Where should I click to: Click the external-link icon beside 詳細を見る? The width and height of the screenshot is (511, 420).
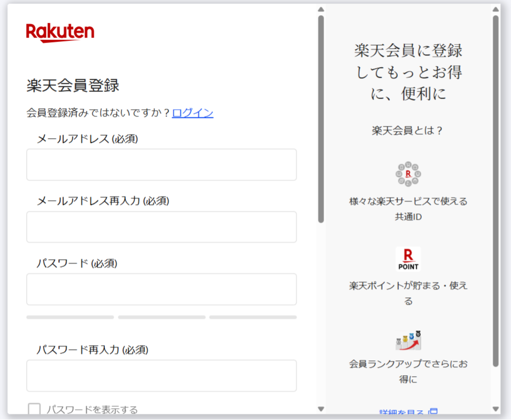coord(433,411)
